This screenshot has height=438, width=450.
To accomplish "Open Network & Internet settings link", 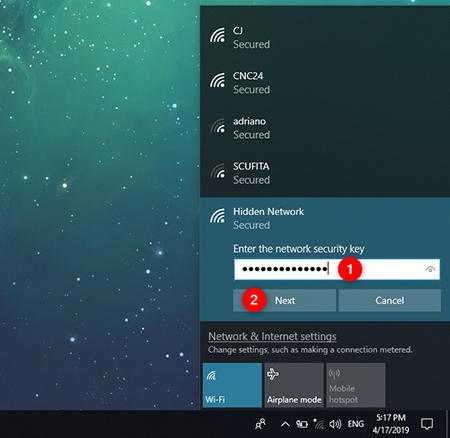I will point(272,336).
